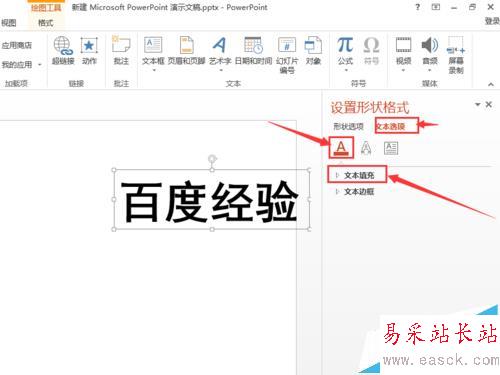Insert an equation (公式)

(x=345, y=50)
